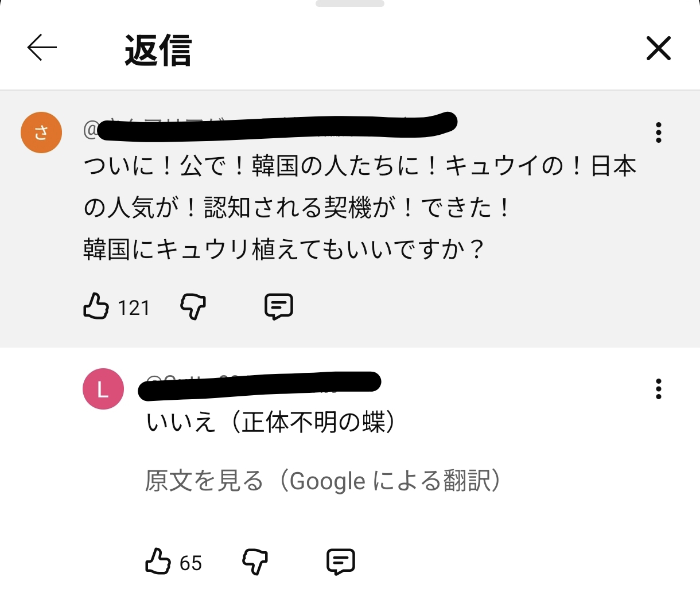Tap the 65 like count
700x608 pixels.
click(x=190, y=563)
